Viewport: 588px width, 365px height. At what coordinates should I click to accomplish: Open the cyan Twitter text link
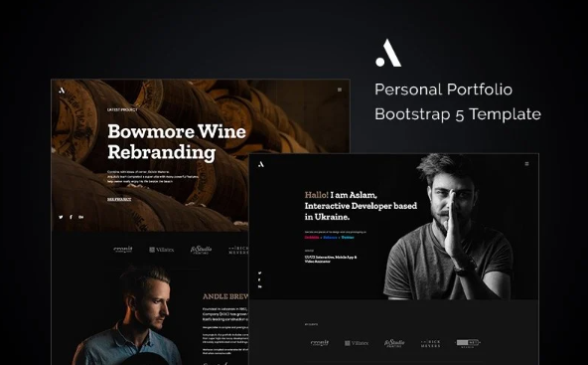pyautogui.click(x=348, y=238)
